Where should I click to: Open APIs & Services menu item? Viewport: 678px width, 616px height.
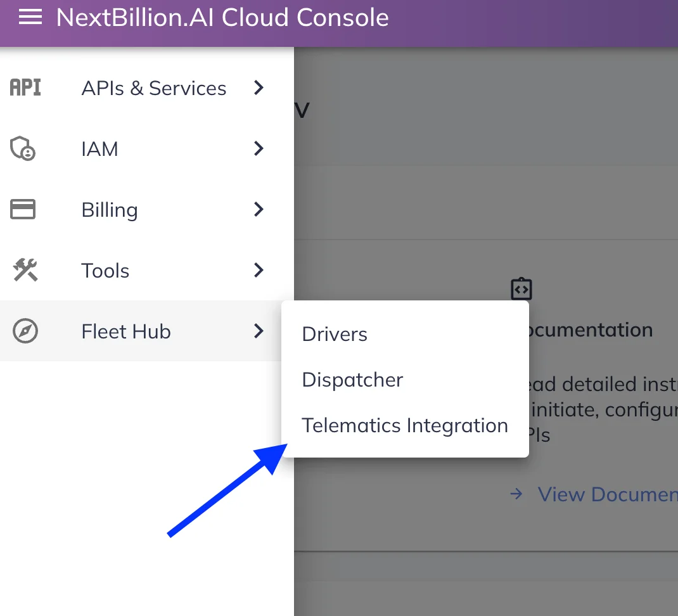tap(147, 88)
